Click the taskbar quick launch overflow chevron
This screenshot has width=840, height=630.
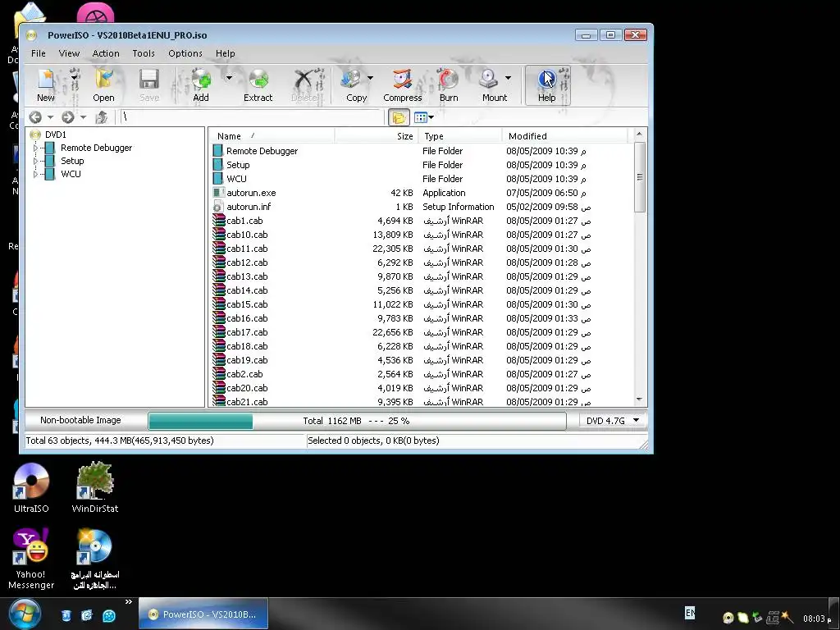click(129, 602)
